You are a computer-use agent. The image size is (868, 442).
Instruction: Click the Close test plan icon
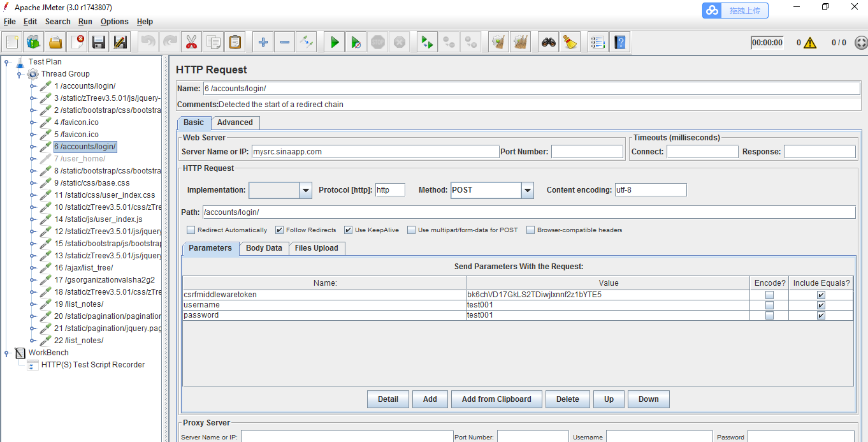[77, 43]
